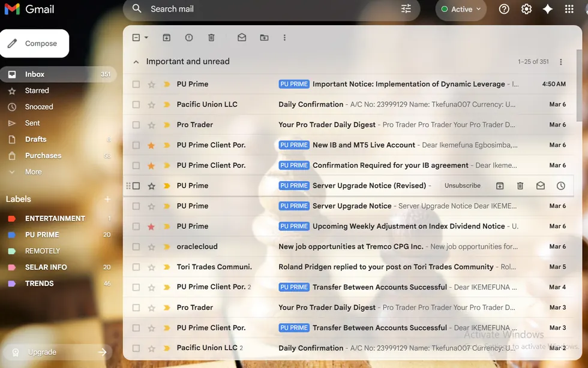Open REMOTELY label
Viewport: 588px width, 368px height.
[x=43, y=251]
